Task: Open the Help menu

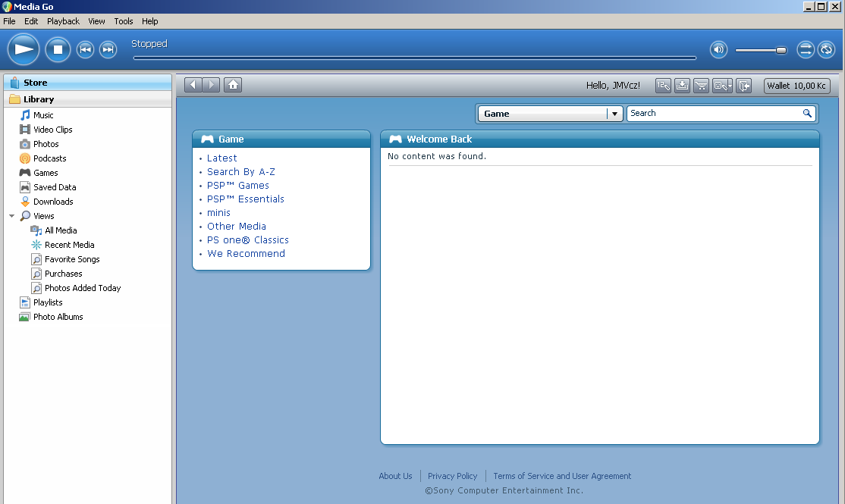Action: point(150,21)
